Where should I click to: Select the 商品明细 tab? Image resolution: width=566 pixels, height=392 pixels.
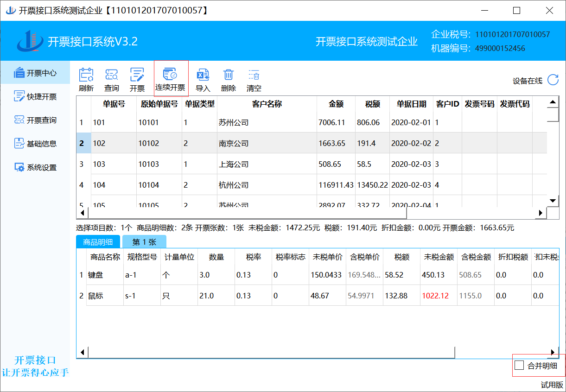click(x=98, y=242)
